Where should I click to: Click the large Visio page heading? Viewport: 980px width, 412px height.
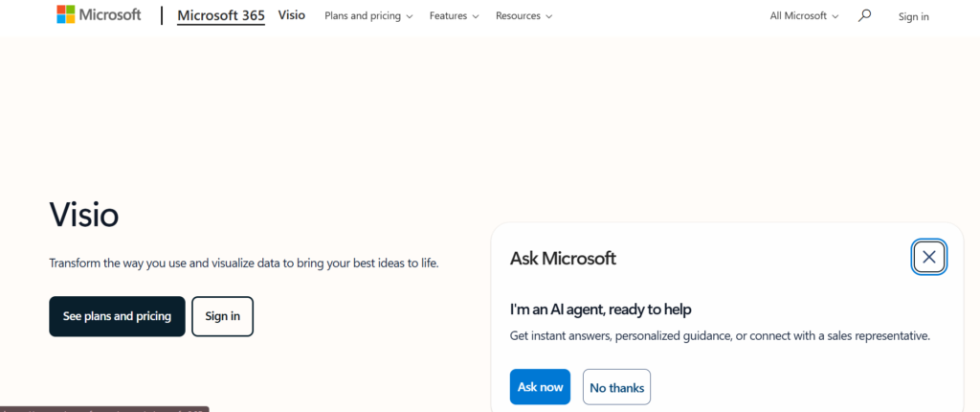pos(84,215)
